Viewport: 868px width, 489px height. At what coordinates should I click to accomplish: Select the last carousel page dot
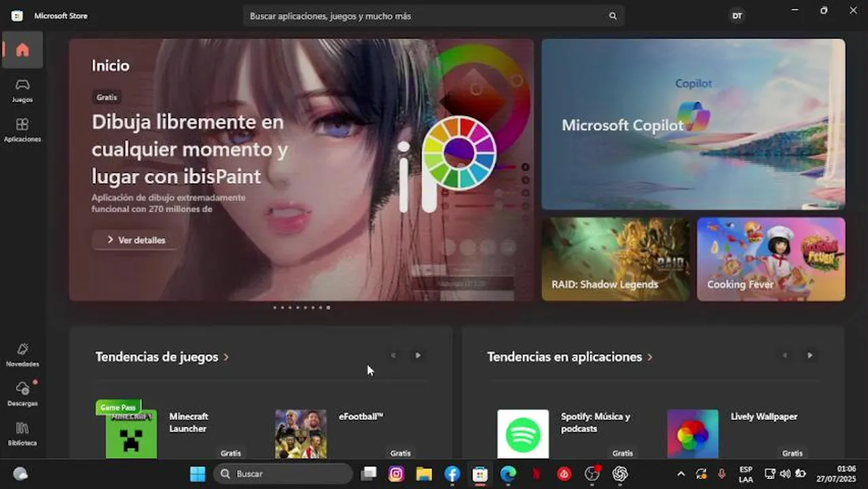[328, 308]
